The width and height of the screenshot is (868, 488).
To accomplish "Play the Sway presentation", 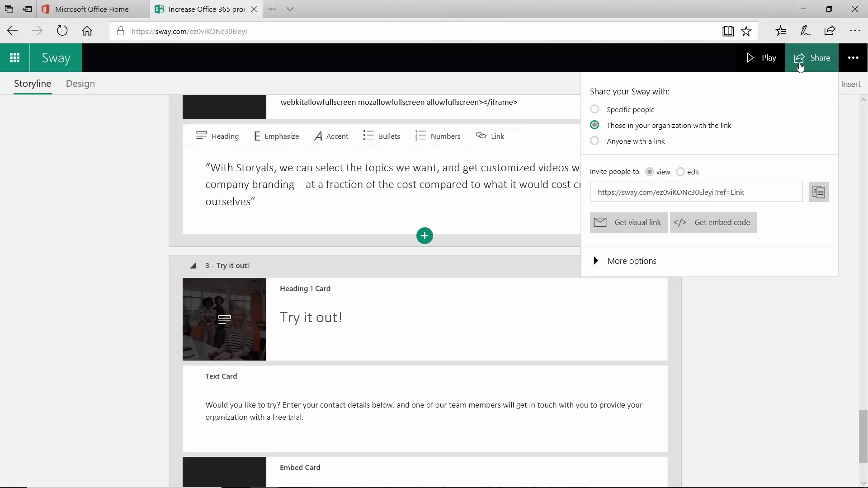I will point(761,58).
